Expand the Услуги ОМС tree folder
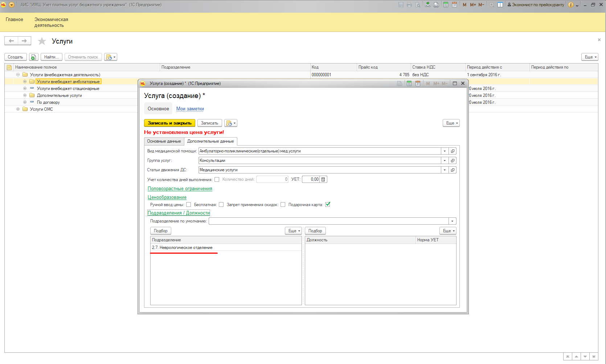606x364 pixels. 18,109
